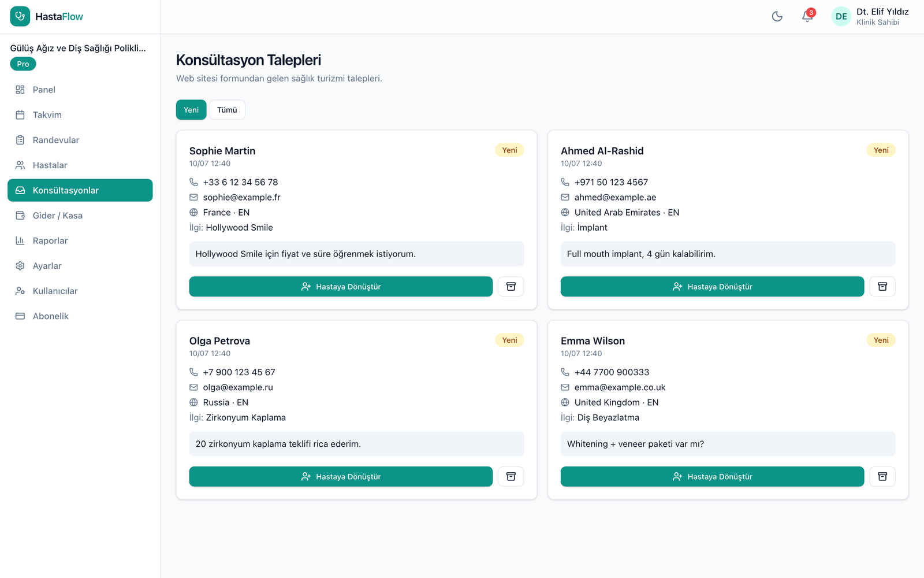The height and width of the screenshot is (578, 924).
Task: Archive Olga Petrova's request
Action: pyautogui.click(x=511, y=477)
